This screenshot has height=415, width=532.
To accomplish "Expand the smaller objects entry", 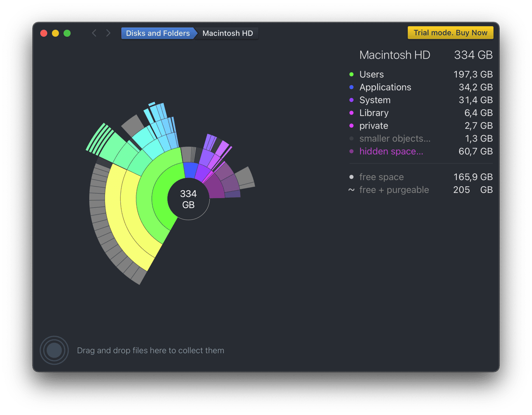I will pyautogui.click(x=395, y=139).
